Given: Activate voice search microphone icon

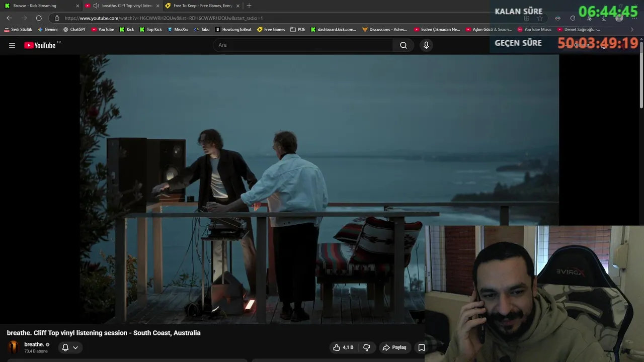Looking at the screenshot, I should pyautogui.click(x=426, y=45).
